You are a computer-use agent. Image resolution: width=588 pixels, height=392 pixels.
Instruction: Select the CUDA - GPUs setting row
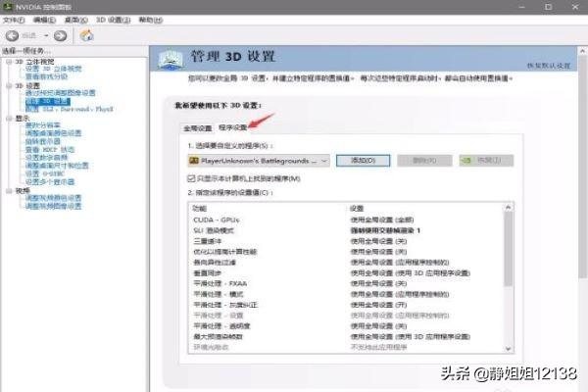tap(347, 220)
